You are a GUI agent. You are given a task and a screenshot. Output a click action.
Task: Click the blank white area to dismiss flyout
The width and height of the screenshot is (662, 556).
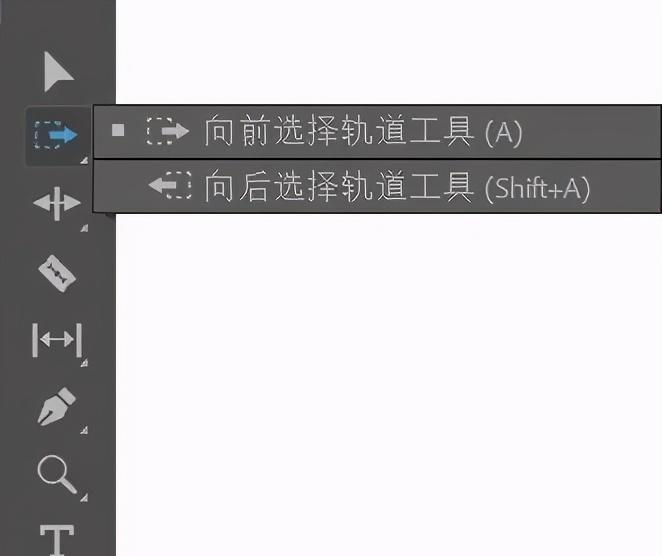(388, 380)
